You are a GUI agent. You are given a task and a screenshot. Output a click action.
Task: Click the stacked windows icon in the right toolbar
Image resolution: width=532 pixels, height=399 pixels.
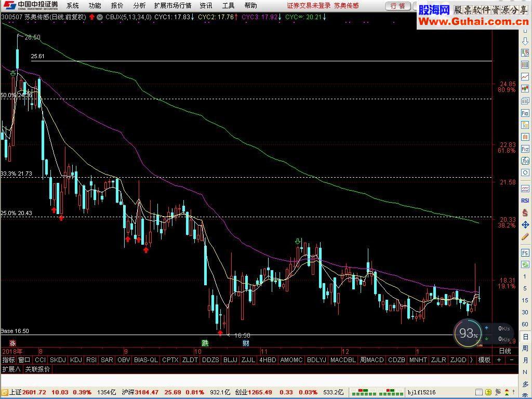[x=525, y=101]
